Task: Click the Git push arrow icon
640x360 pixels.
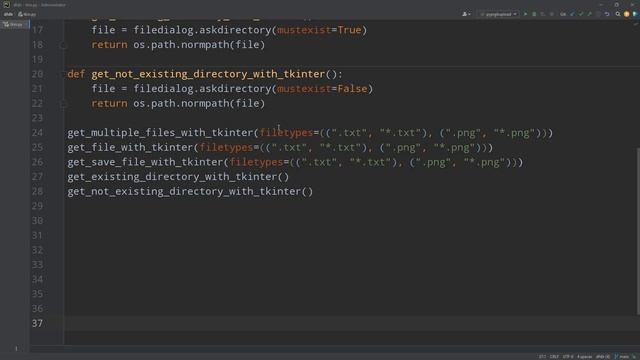Action: 589,14
